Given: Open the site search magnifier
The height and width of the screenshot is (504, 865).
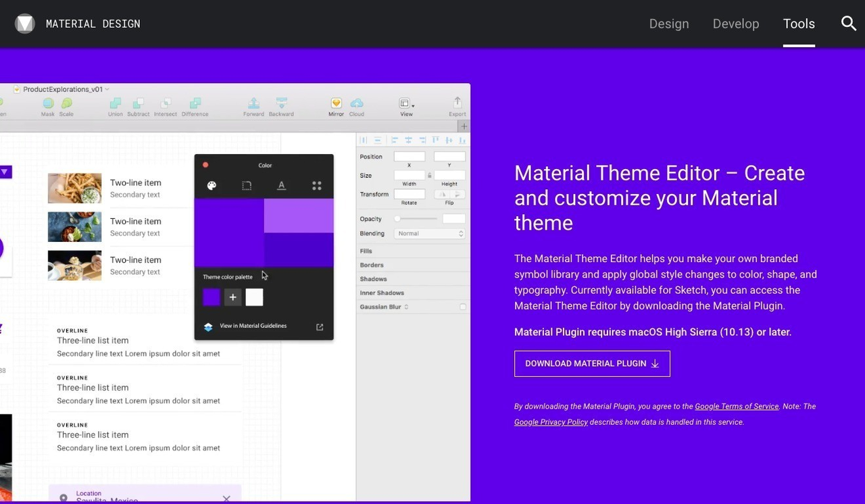Looking at the screenshot, I should [848, 24].
